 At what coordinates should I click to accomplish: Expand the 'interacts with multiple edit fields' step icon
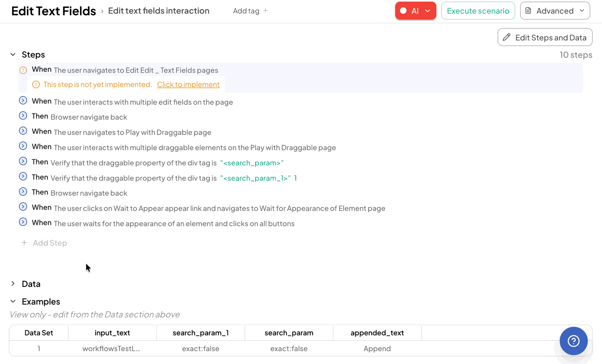point(23,101)
